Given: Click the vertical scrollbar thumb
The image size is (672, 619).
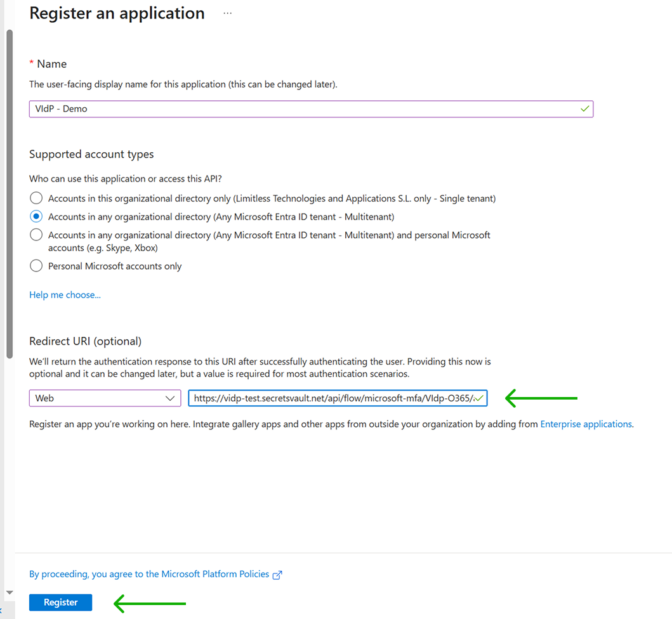Looking at the screenshot, I should click(x=9, y=190).
